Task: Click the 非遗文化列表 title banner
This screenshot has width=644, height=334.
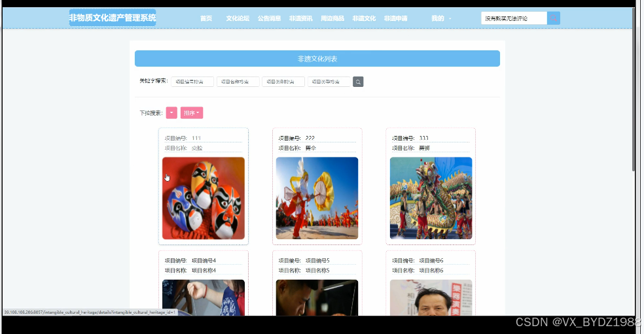Action: [317, 59]
